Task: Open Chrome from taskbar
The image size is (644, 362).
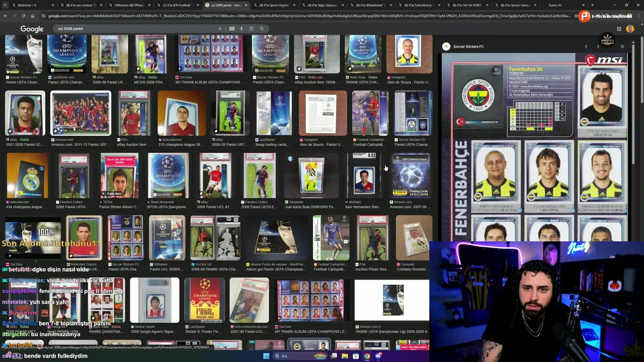Action: [367, 356]
